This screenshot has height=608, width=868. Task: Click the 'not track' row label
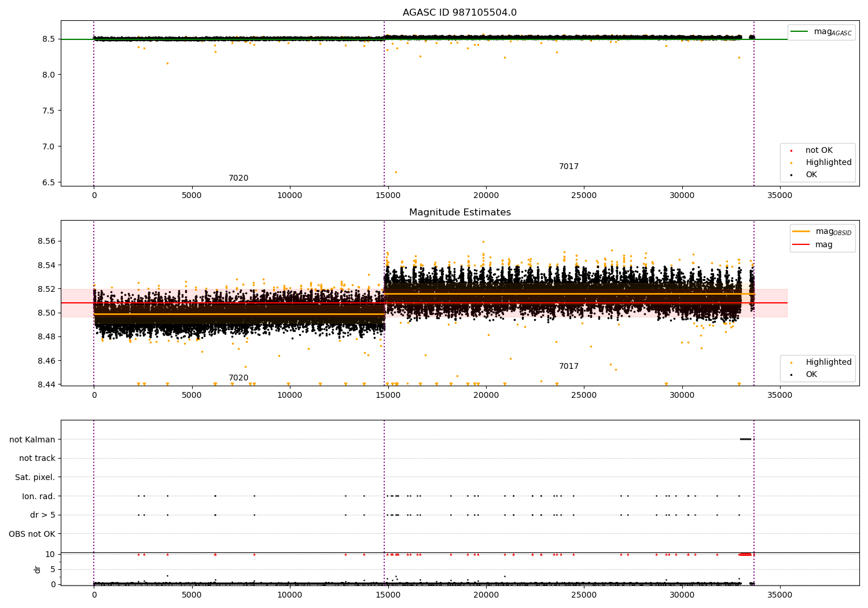(37, 459)
